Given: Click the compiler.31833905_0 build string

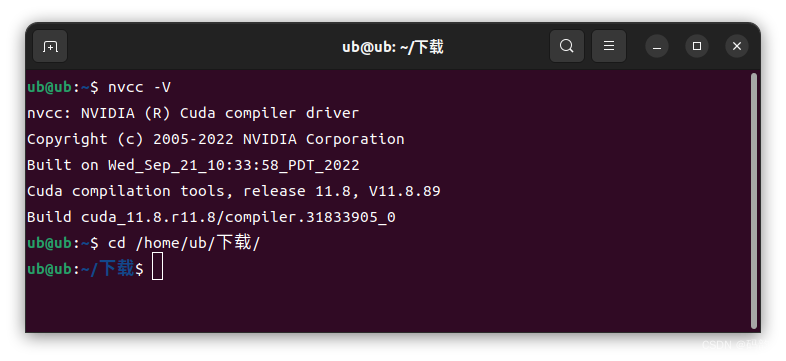Looking at the screenshot, I should pos(315,217).
